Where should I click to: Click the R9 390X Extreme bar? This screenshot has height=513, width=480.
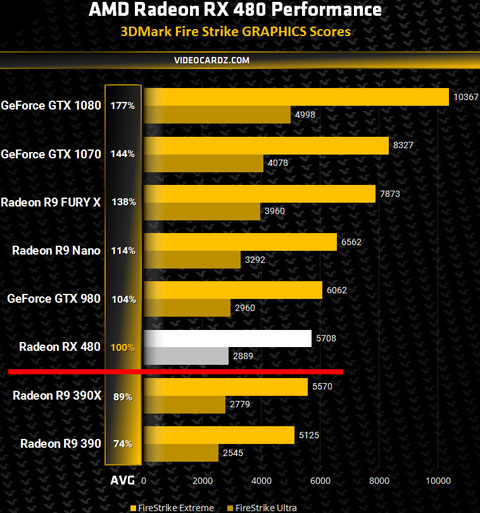click(226, 387)
